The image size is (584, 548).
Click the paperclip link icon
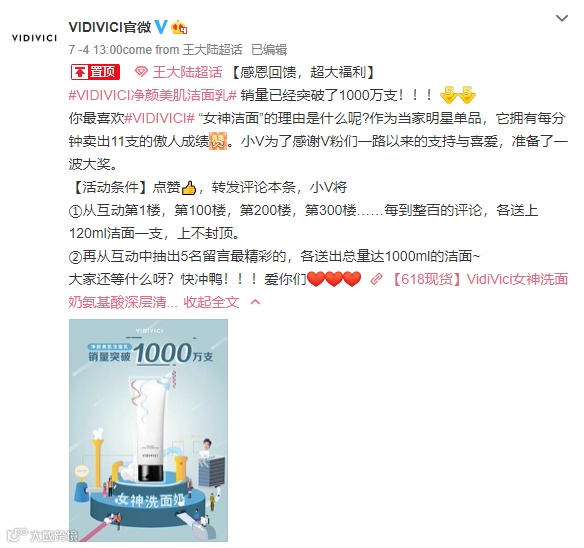click(x=376, y=279)
